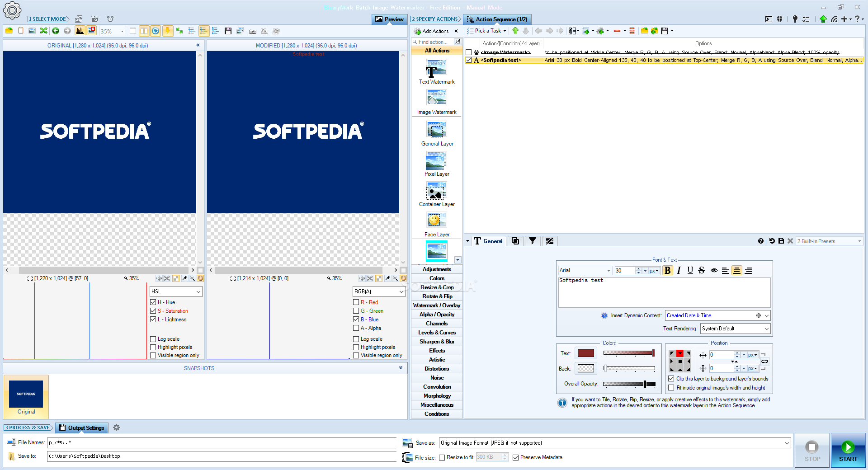The image size is (868, 470).
Task: Uncheck S - Saturation channel
Action: click(153, 311)
